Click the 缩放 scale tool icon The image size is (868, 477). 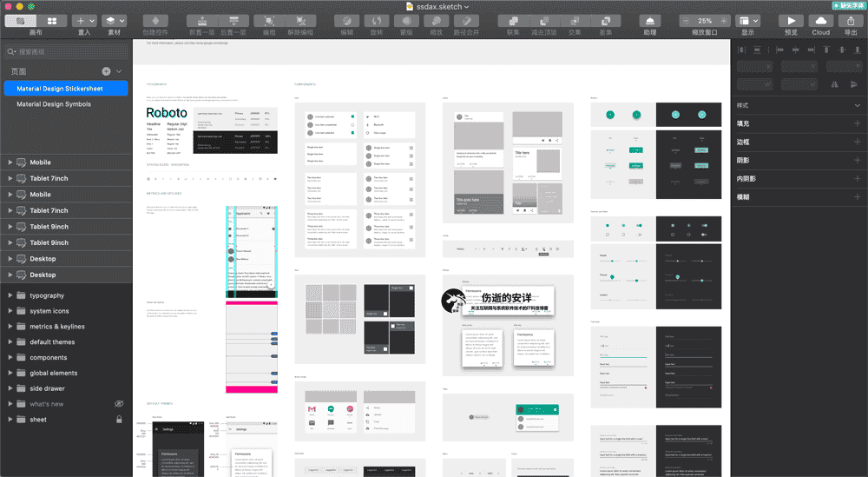pyautogui.click(x=437, y=21)
